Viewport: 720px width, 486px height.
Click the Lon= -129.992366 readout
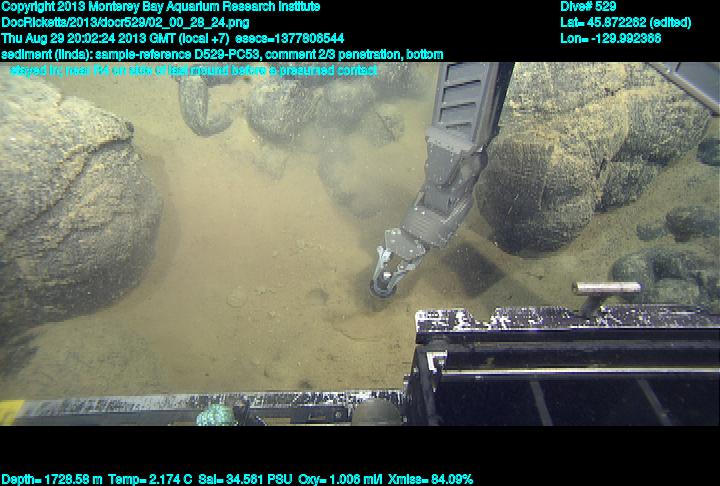(610, 39)
